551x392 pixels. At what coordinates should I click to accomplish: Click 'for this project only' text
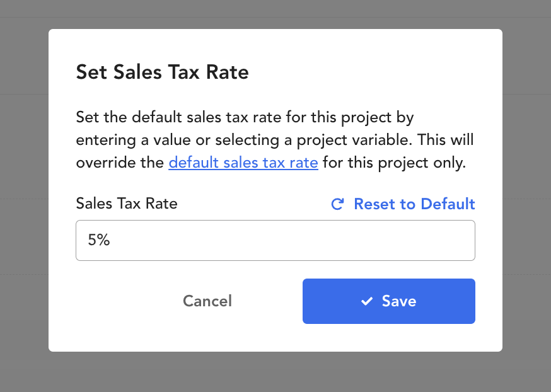[x=394, y=163]
